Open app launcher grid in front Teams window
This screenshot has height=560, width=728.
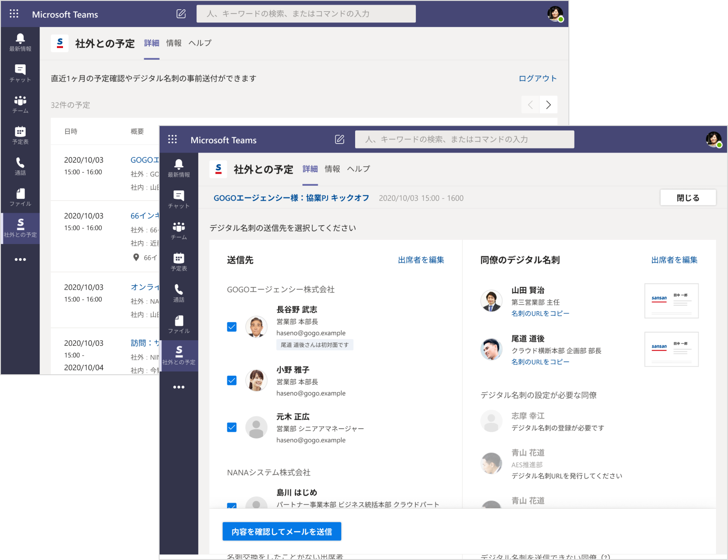pyautogui.click(x=172, y=140)
